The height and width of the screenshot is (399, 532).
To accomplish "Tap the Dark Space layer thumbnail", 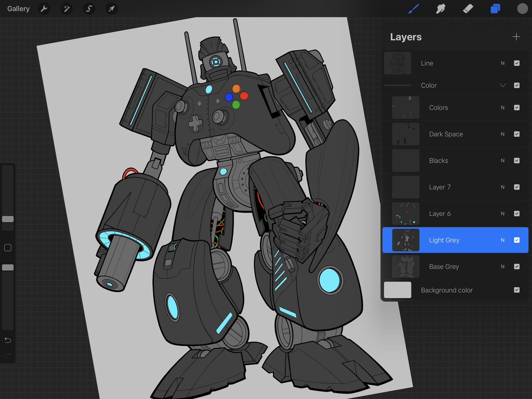I will (x=406, y=134).
